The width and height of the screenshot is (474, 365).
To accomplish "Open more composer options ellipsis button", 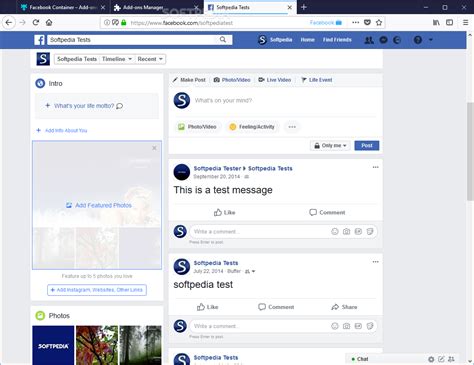I will coord(292,127).
